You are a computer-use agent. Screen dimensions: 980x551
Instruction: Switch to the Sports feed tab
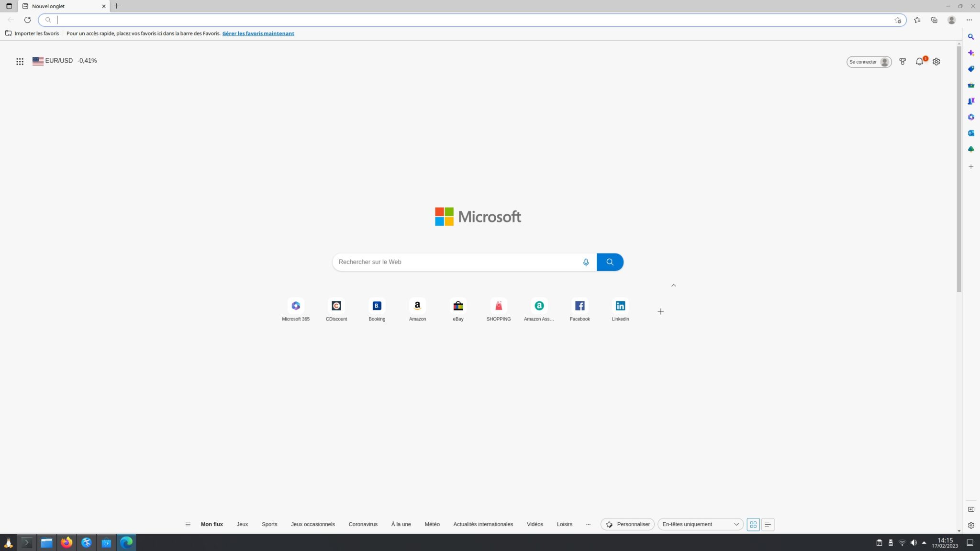(x=269, y=524)
